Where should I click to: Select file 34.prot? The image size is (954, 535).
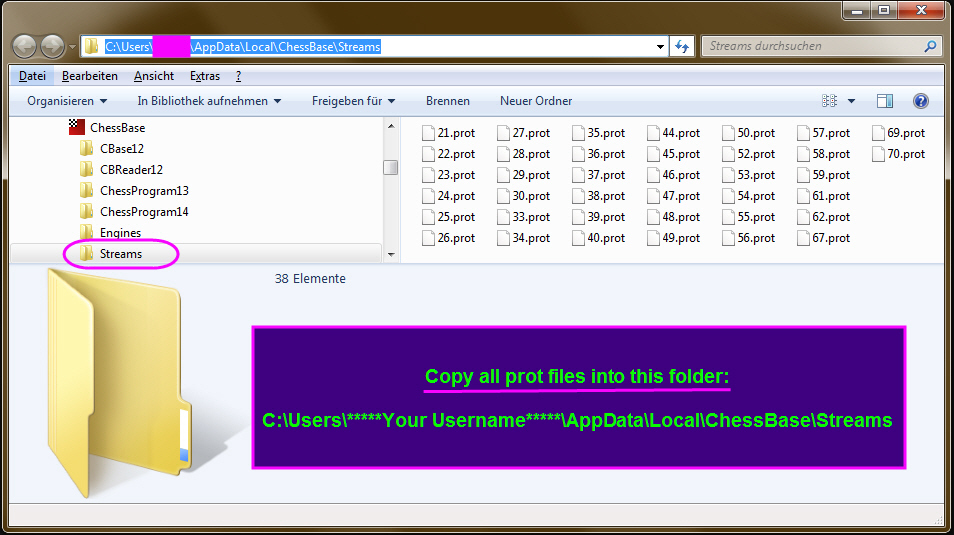point(524,238)
